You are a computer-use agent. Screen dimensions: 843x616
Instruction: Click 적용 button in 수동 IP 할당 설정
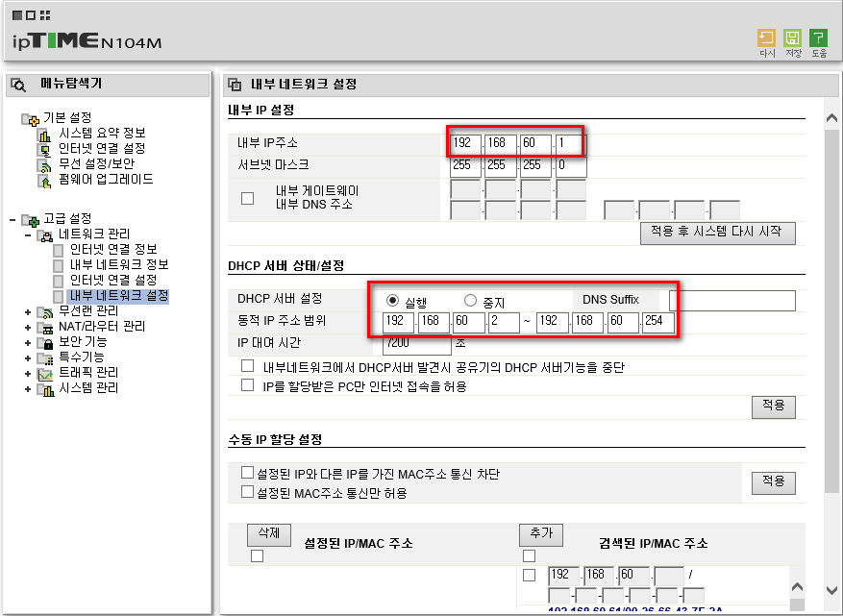pos(774,482)
